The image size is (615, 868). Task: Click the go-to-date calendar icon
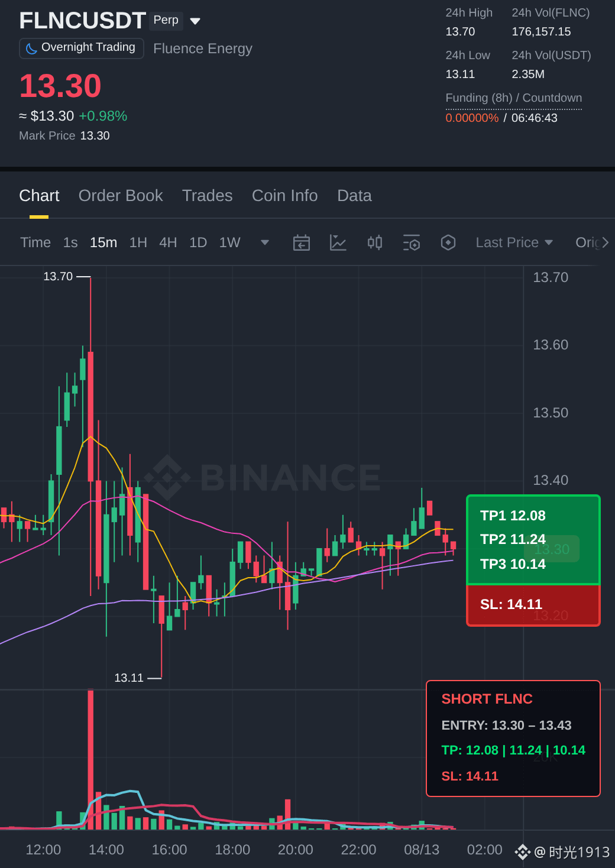tap(302, 242)
